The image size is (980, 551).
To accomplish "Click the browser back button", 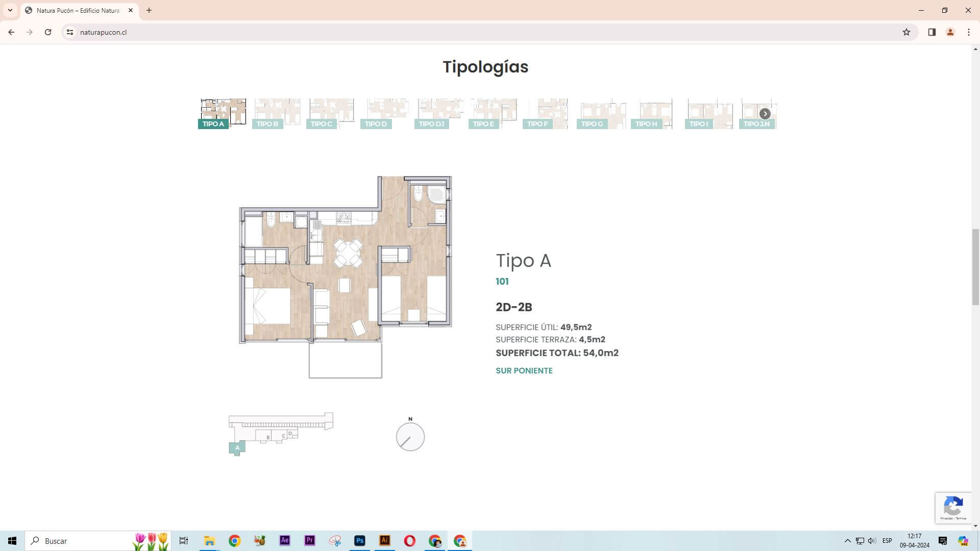I will click(x=11, y=32).
